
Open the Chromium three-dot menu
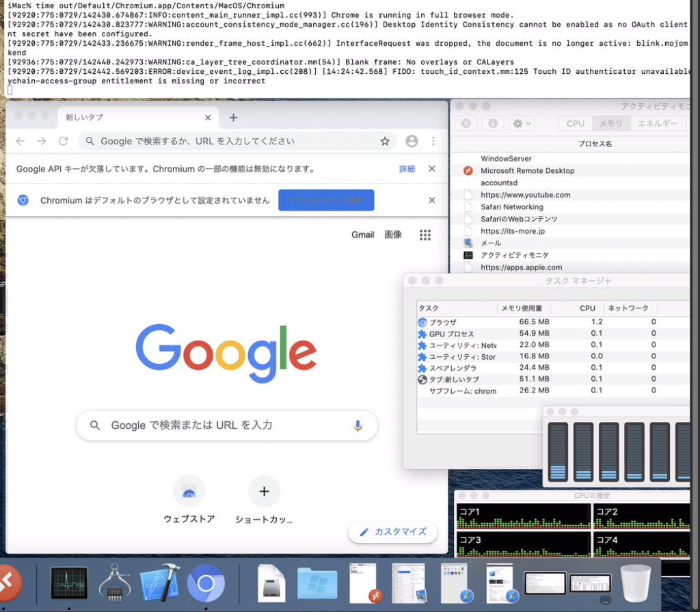click(x=433, y=141)
